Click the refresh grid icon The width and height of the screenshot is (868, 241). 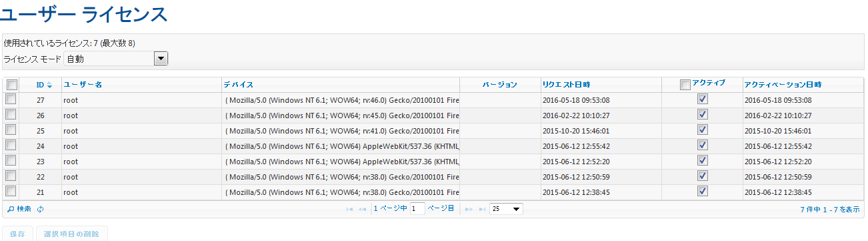[x=41, y=209]
